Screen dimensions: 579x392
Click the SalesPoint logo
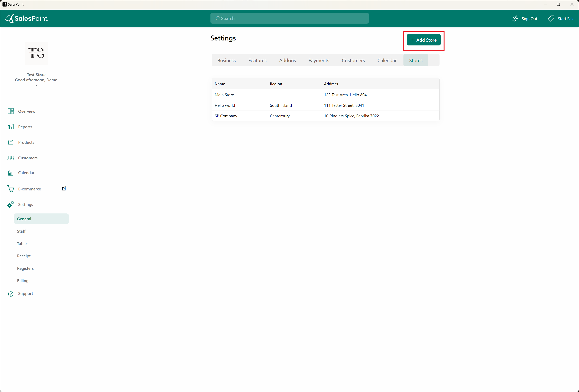tap(26, 18)
